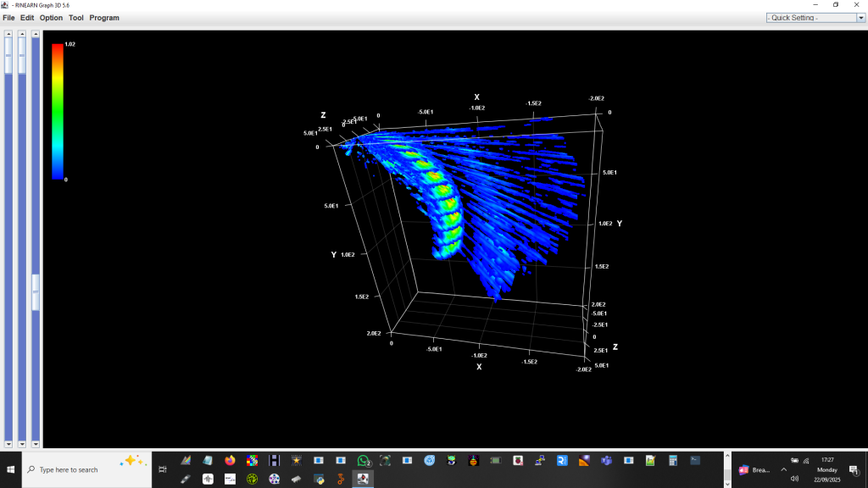The height and width of the screenshot is (488, 868).
Task: Open the Tool menu
Action: coord(76,18)
